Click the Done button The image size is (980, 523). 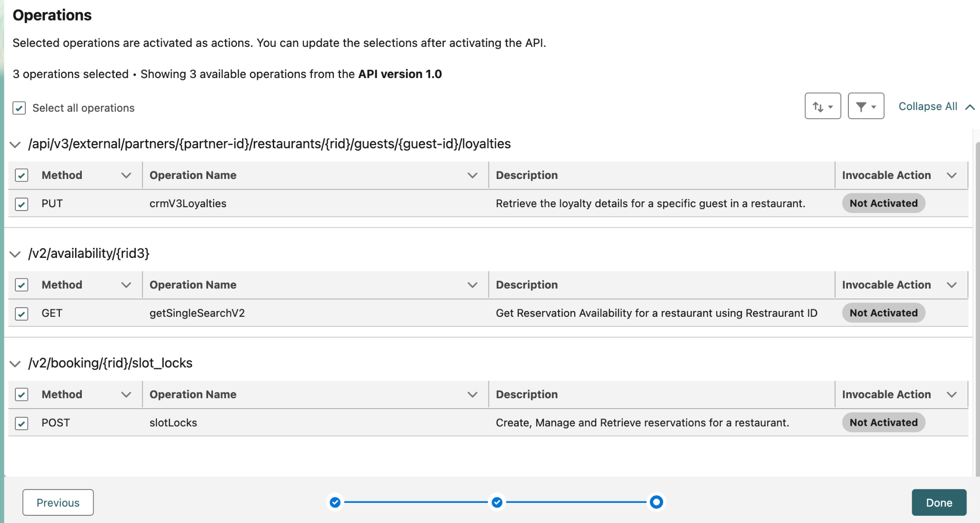click(x=938, y=502)
